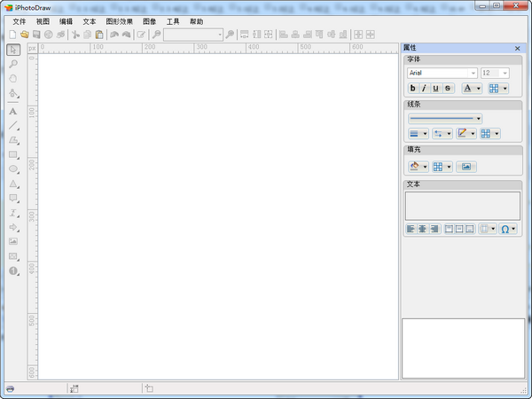
Task: Select the pointer selection tool
Action: pyautogui.click(x=13, y=50)
